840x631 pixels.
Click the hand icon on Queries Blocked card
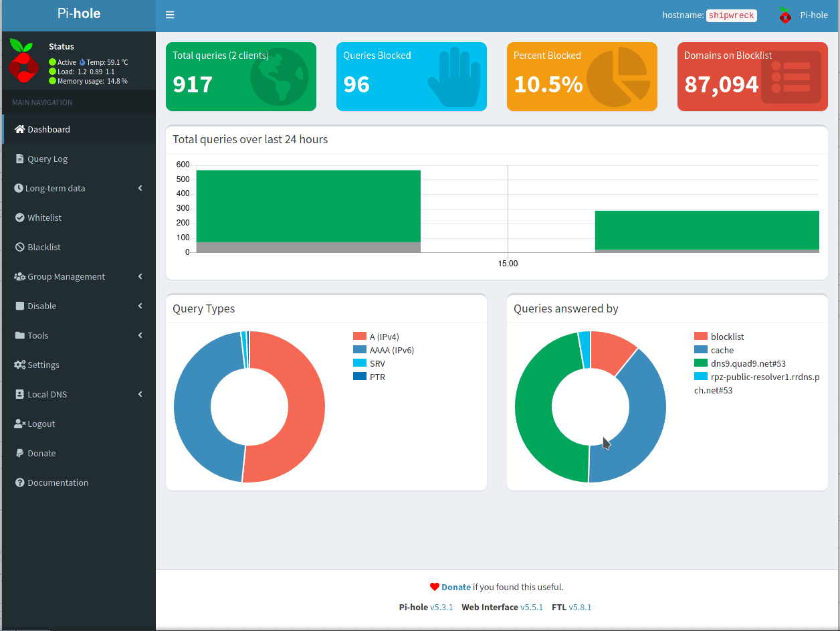(x=454, y=77)
